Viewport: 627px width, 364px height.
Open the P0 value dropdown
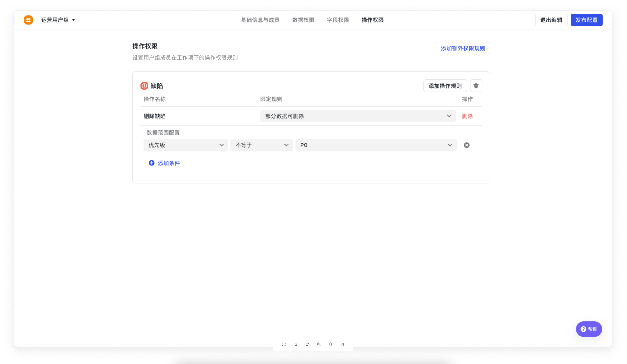point(376,145)
